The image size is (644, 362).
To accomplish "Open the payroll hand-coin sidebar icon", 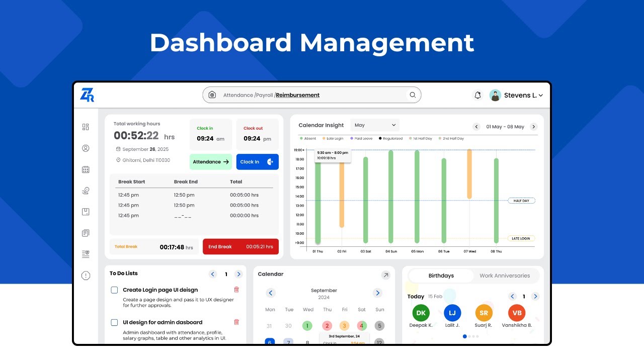I will pyautogui.click(x=86, y=191).
